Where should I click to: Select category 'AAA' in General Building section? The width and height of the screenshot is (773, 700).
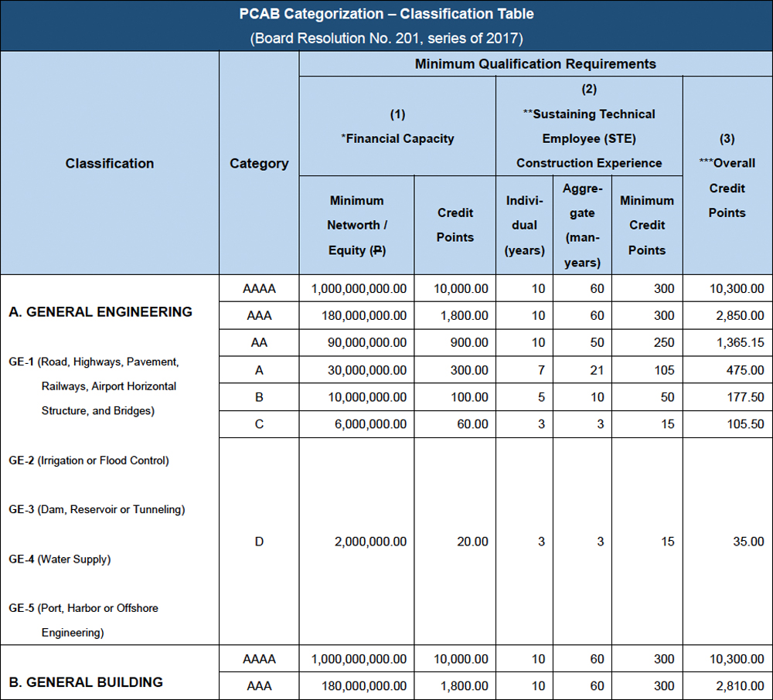click(x=259, y=686)
